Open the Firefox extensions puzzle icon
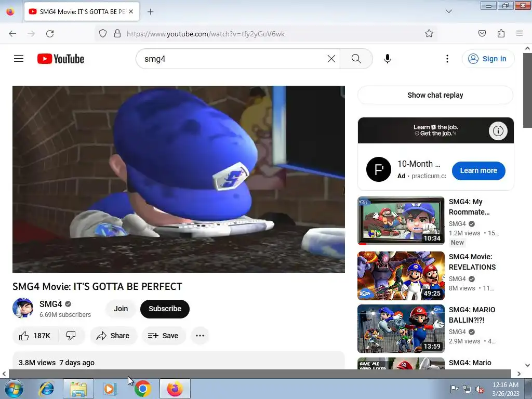532x399 pixels. click(501, 34)
